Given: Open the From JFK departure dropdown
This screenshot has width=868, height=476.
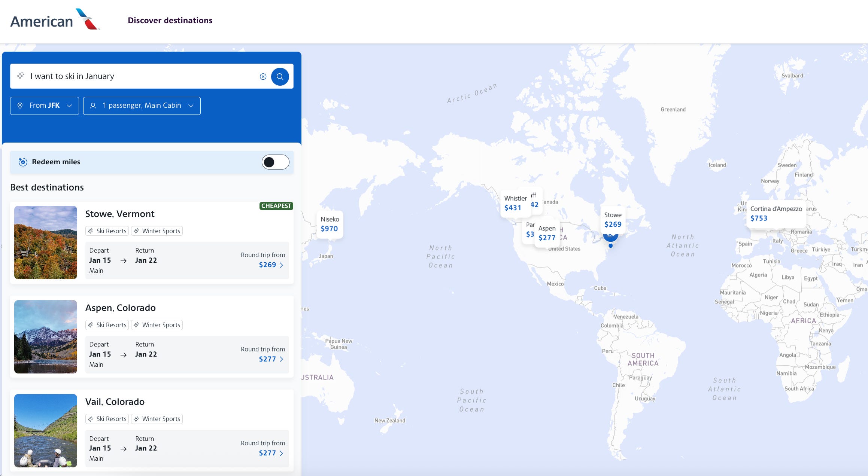Looking at the screenshot, I should (45, 106).
